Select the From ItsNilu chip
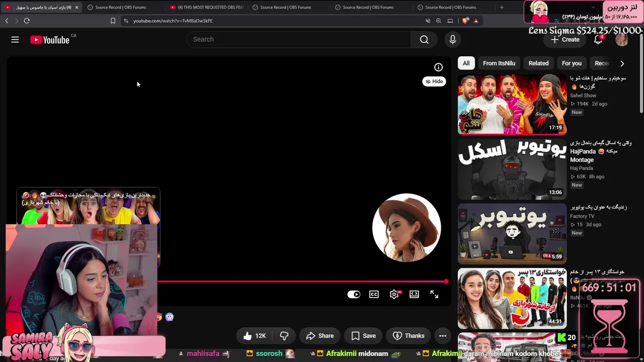 pos(499,63)
